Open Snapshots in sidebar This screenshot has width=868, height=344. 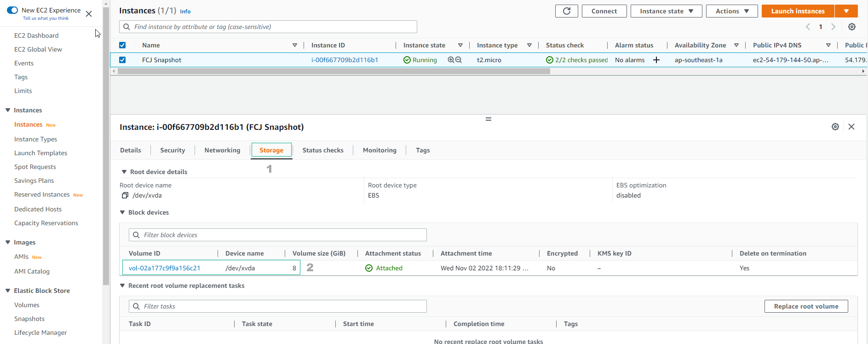click(29, 319)
